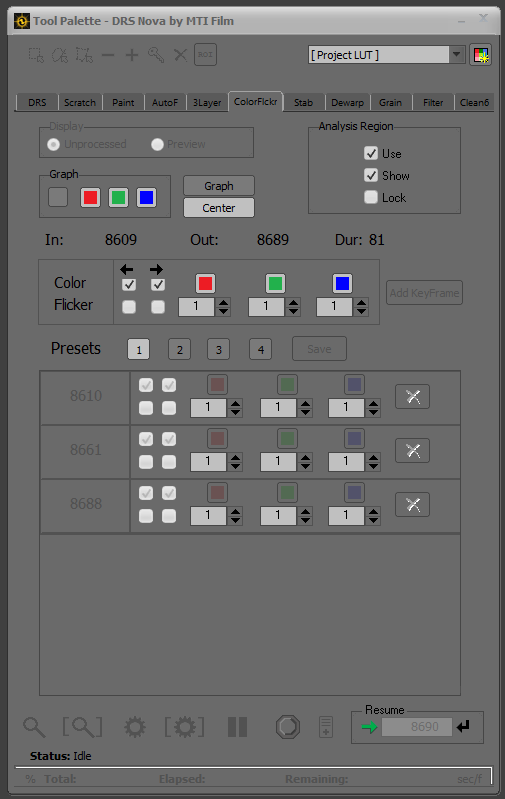The height and width of the screenshot is (799, 505).
Task: Enable the Lock analysis region checkbox
Action: click(370, 197)
